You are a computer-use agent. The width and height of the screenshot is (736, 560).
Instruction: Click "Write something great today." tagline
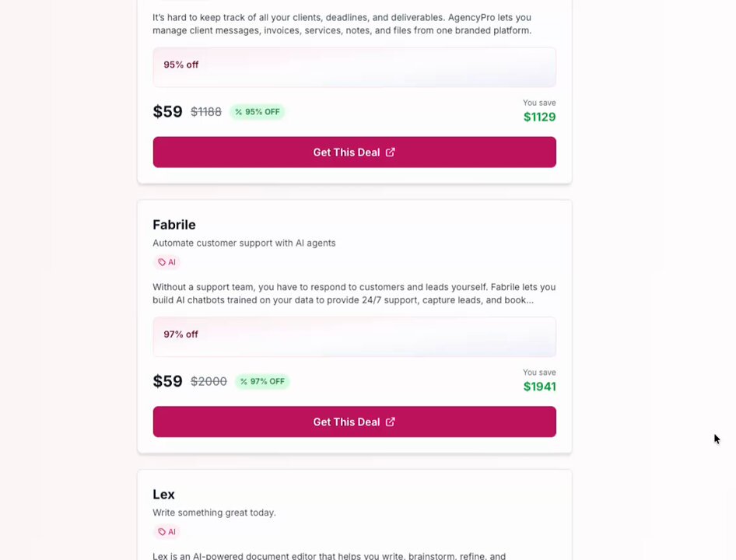[x=214, y=513]
